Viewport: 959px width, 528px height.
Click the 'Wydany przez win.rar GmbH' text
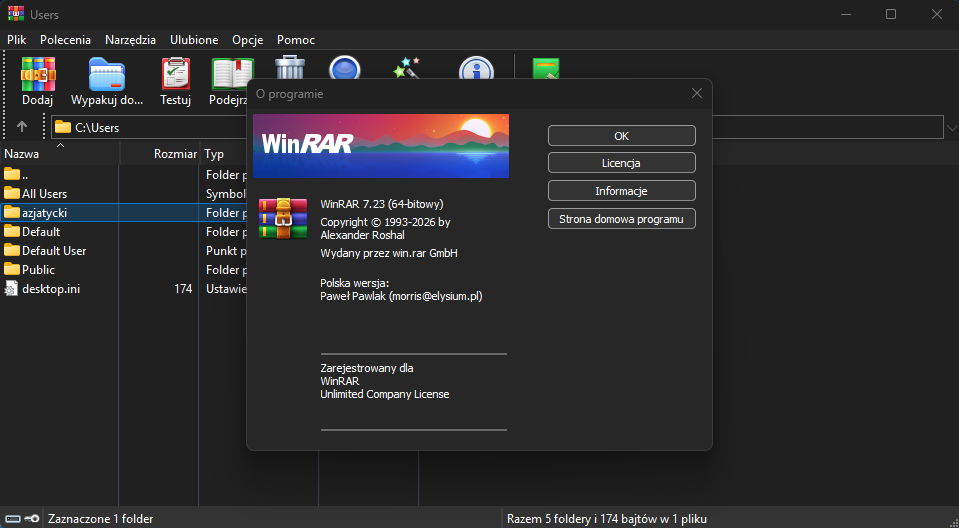[x=389, y=253]
